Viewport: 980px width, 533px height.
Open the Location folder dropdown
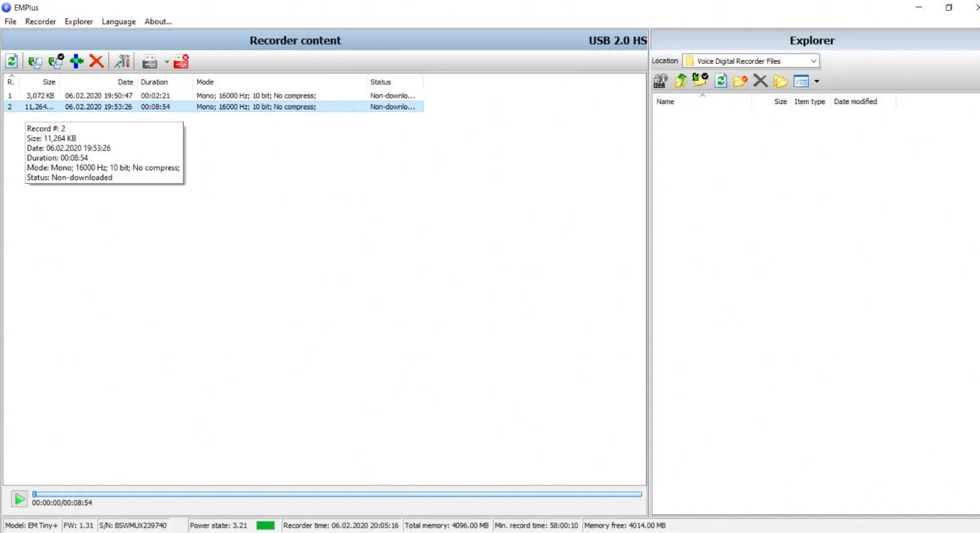point(814,61)
